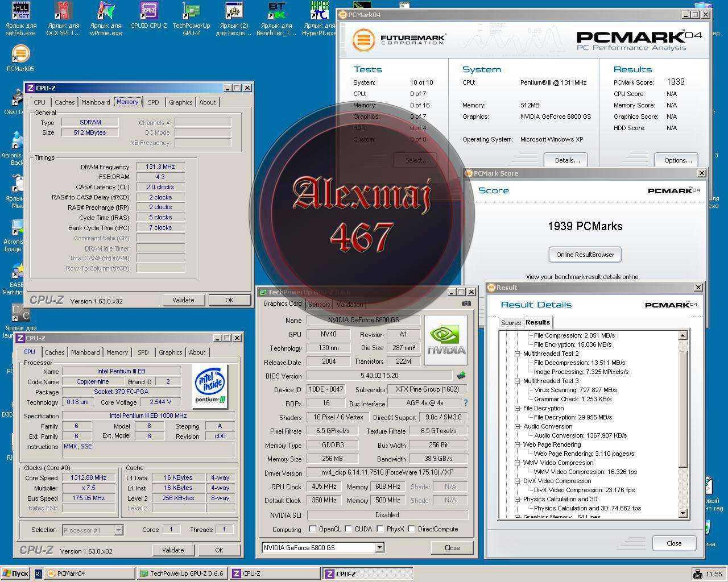Enable the DirectCompute checkbox
The image size is (728, 582).
411,529
